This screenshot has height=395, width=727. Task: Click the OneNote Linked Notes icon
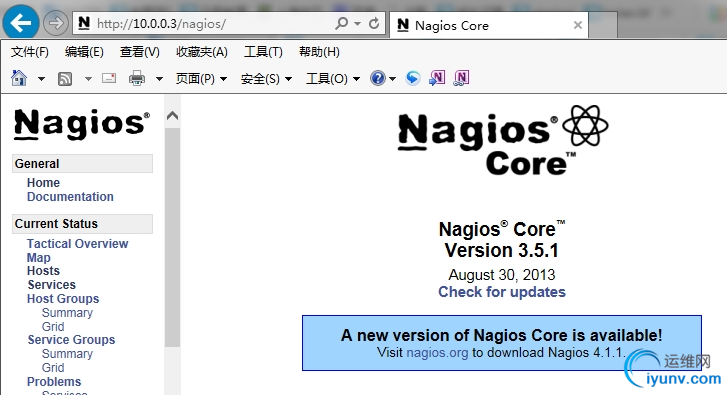[x=461, y=78]
